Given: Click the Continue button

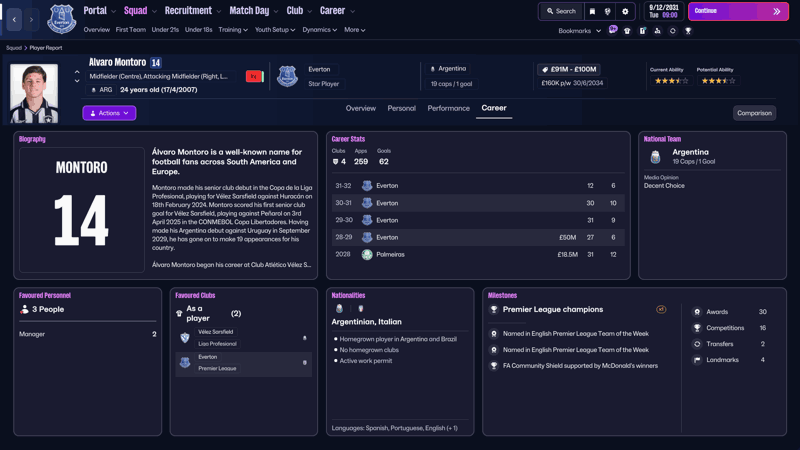Looking at the screenshot, I should [x=738, y=11].
